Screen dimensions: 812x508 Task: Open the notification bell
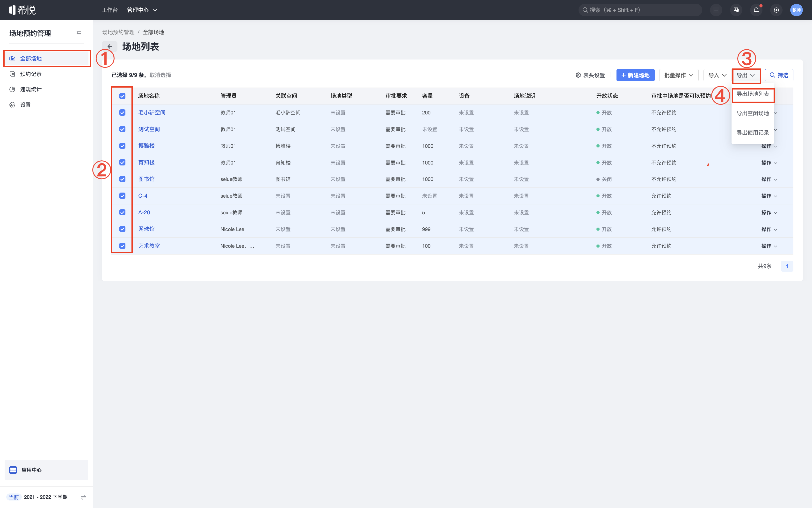coord(756,10)
